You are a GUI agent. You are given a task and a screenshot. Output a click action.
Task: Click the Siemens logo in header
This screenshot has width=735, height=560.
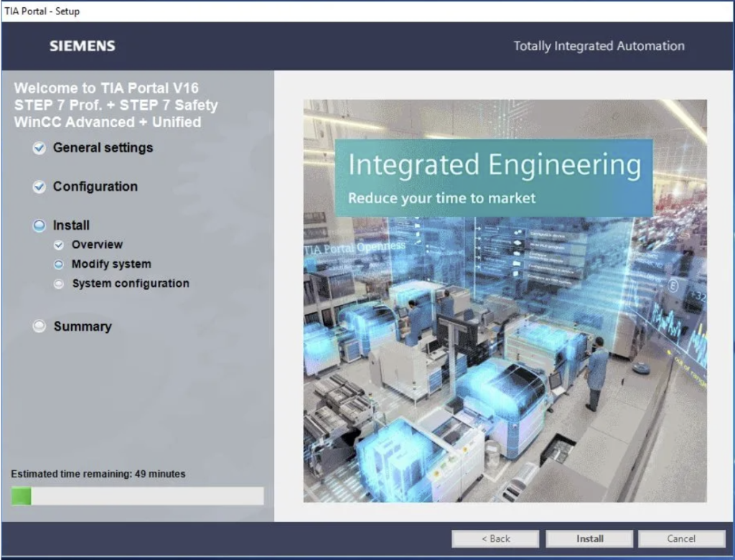coord(82,46)
